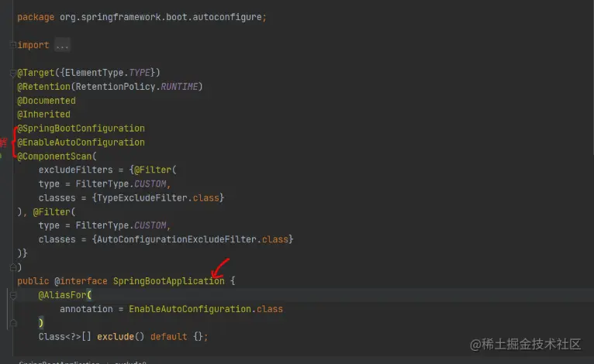The image size is (594, 364).
Task: Click the 'SpringBootApplication' interface name
Action: [x=168, y=281]
